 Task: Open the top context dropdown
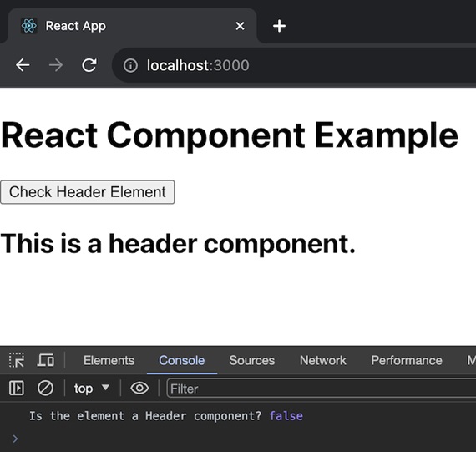(x=92, y=389)
